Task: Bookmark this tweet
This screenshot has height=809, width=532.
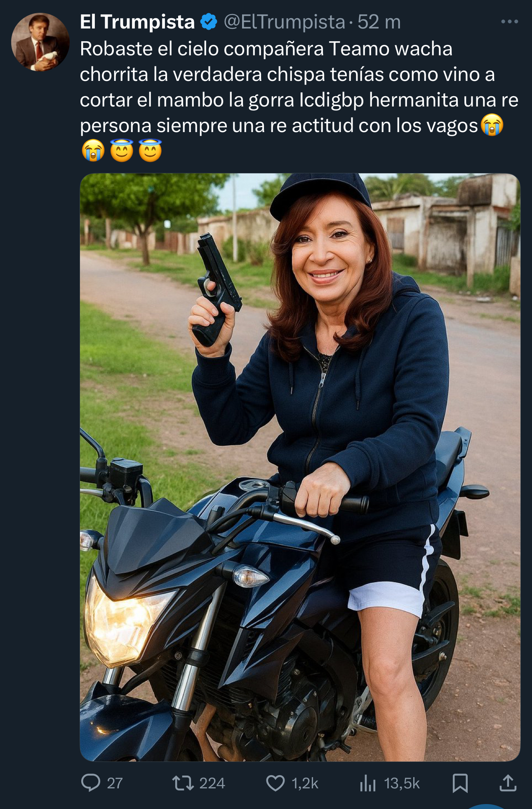Action: tap(460, 783)
